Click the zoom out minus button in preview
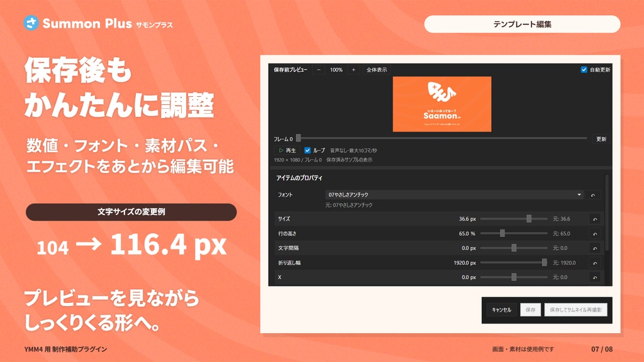Viewport: 644px width, 362px height. 319,70
